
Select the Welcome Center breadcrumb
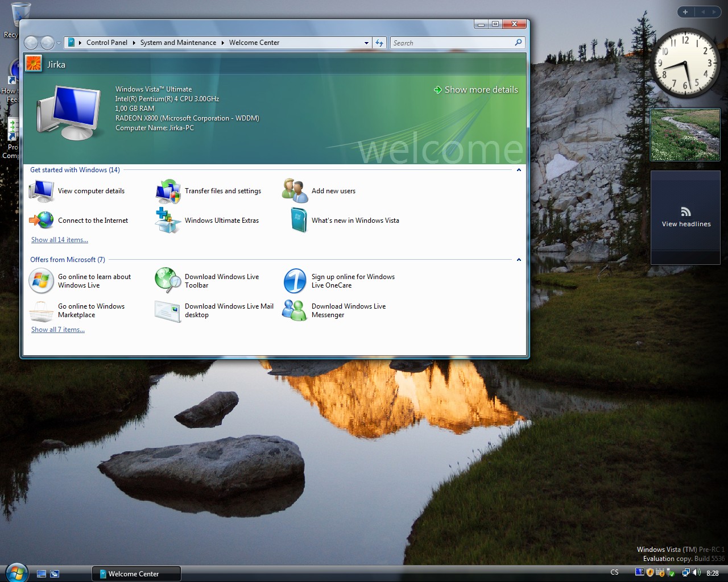pyautogui.click(x=254, y=43)
